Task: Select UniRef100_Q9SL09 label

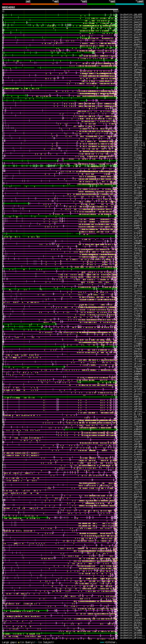Action: click(x=131, y=268)
